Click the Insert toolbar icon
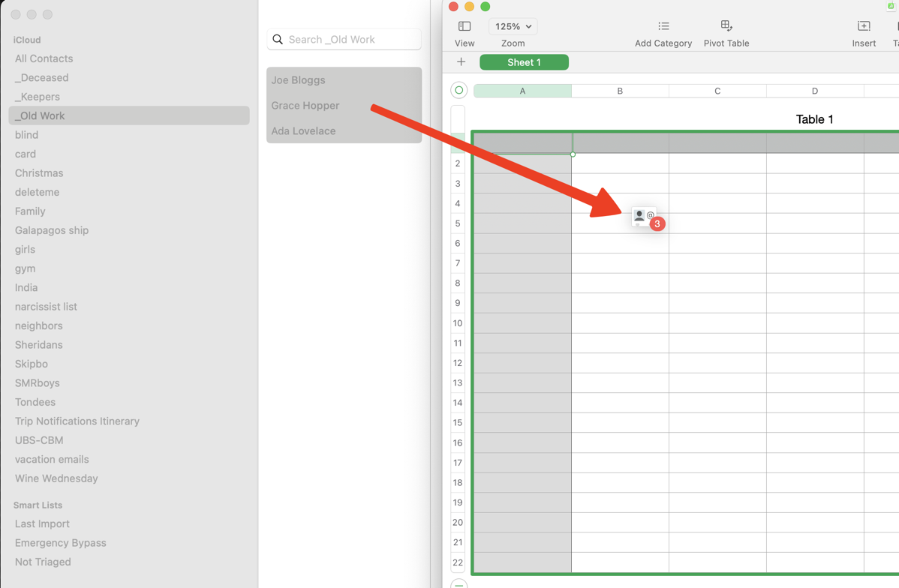899x588 pixels. click(864, 26)
